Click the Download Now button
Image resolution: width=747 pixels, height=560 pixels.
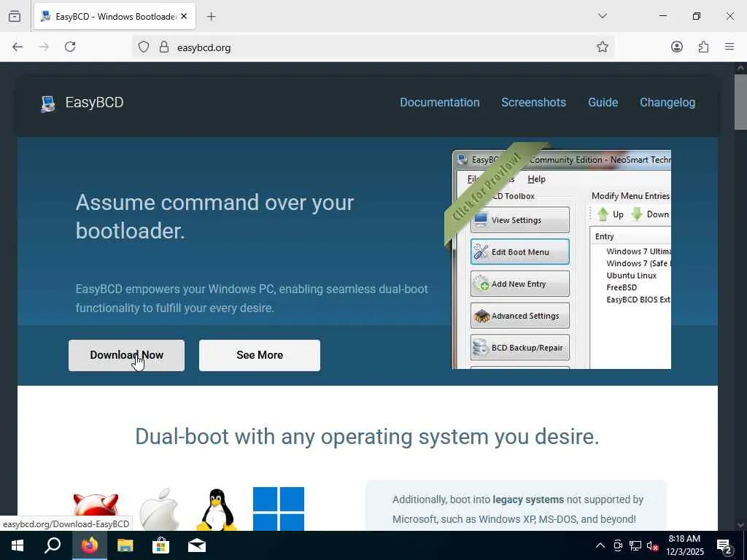[126, 355]
